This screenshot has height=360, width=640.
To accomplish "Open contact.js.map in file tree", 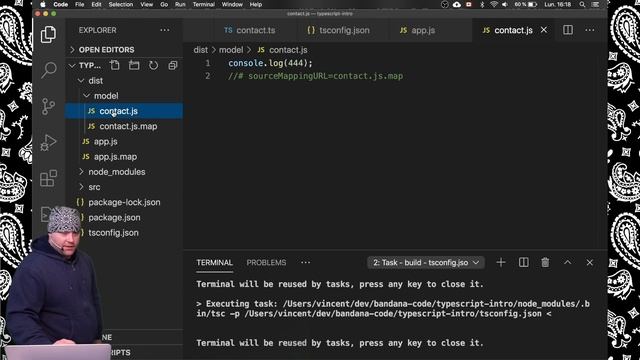I will (x=124, y=126).
